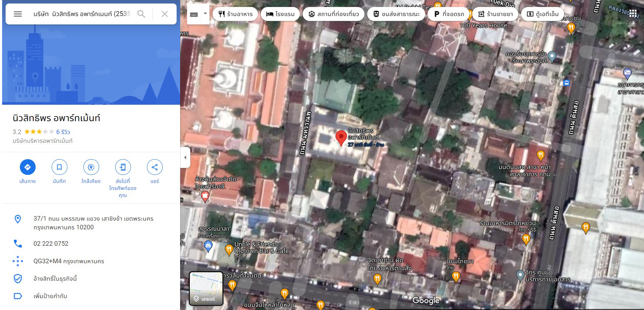Open the 6 รีวิว reviews link

pos(63,132)
